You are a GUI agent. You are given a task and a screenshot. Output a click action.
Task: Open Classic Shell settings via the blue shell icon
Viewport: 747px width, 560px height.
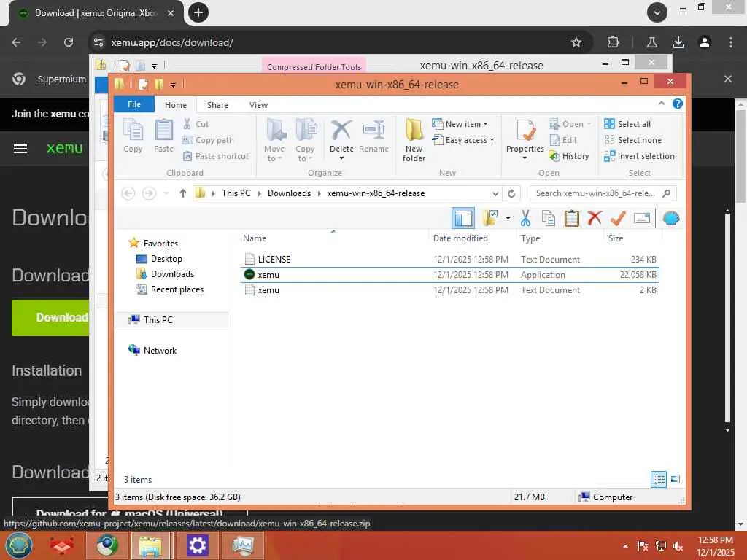coord(671,218)
